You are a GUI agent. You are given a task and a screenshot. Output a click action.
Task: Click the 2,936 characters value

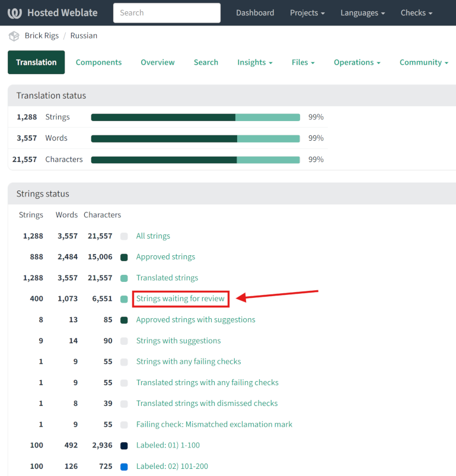pyautogui.click(x=102, y=445)
